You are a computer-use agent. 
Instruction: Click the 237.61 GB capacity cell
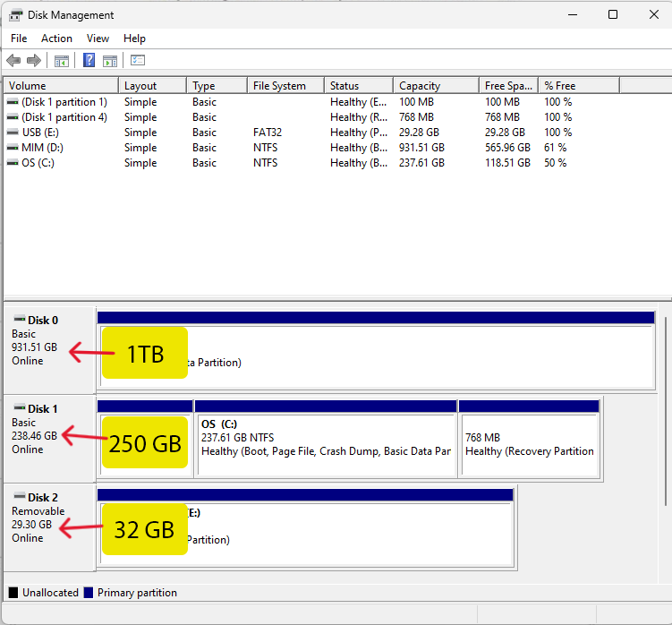pyautogui.click(x=421, y=163)
